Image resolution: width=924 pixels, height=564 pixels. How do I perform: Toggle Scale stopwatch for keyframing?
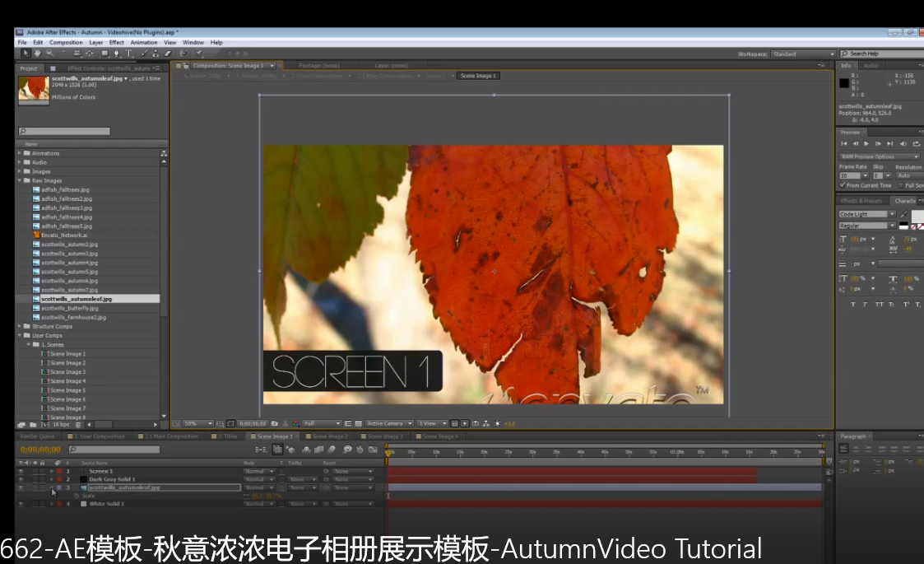77,496
